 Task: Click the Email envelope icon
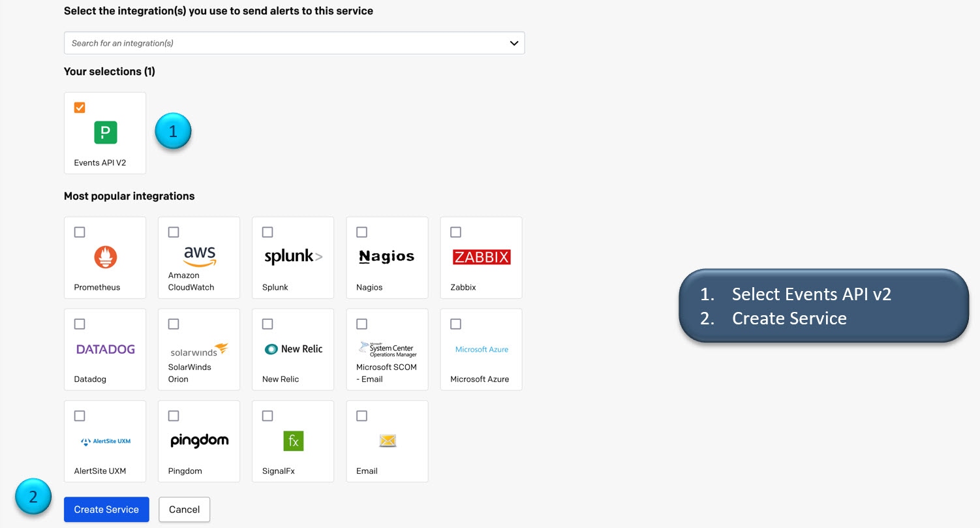pyautogui.click(x=388, y=441)
